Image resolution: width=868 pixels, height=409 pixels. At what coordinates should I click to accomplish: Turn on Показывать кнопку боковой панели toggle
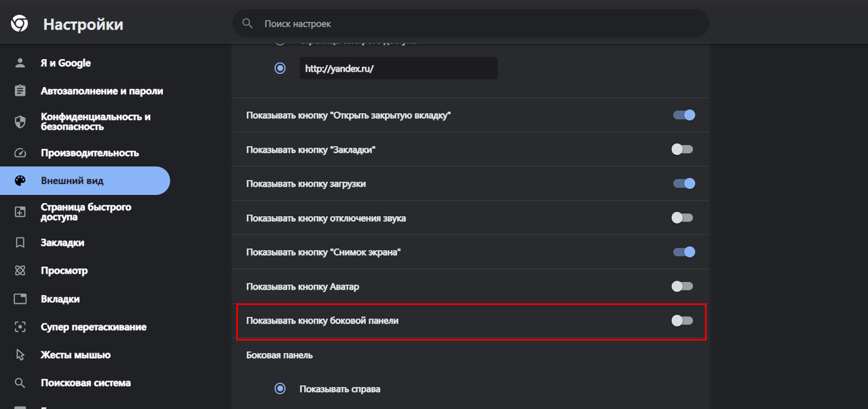[682, 321]
